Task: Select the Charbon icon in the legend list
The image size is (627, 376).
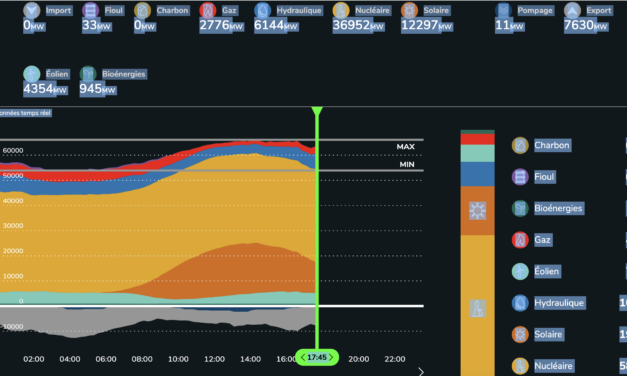Action: [x=520, y=145]
